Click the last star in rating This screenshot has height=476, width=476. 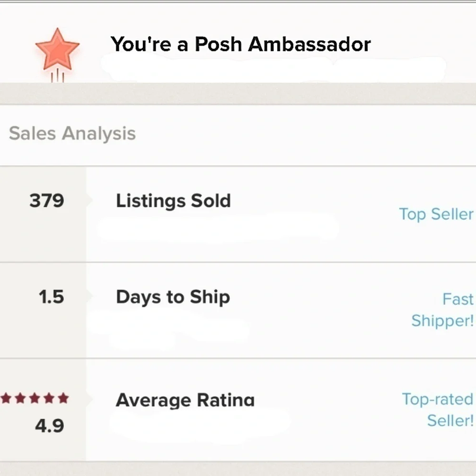click(63, 398)
